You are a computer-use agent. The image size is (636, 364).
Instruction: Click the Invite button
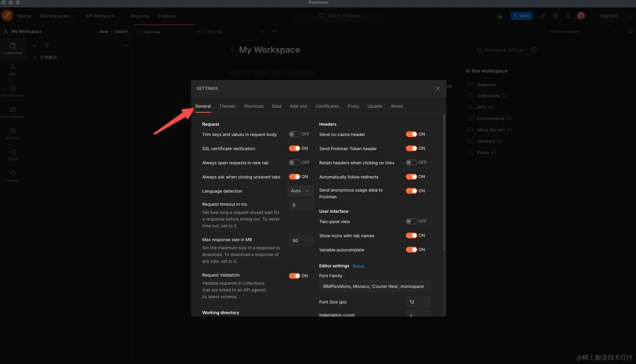click(521, 16)
